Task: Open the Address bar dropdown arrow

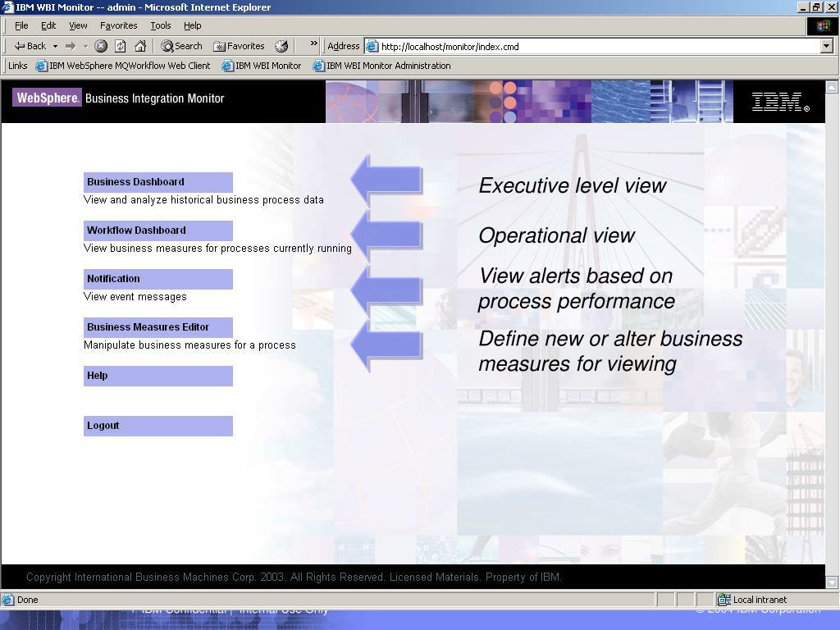Action: point(827,47)
